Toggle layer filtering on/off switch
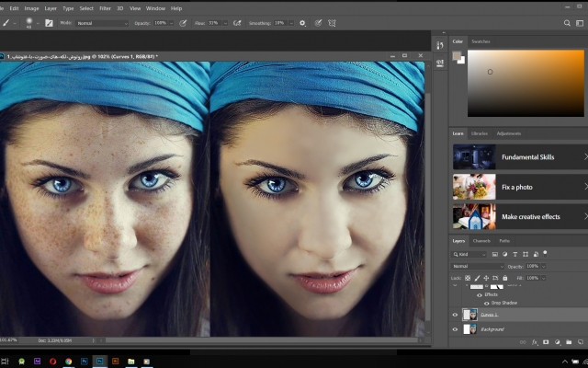588x368 pixels. (545, 254)
